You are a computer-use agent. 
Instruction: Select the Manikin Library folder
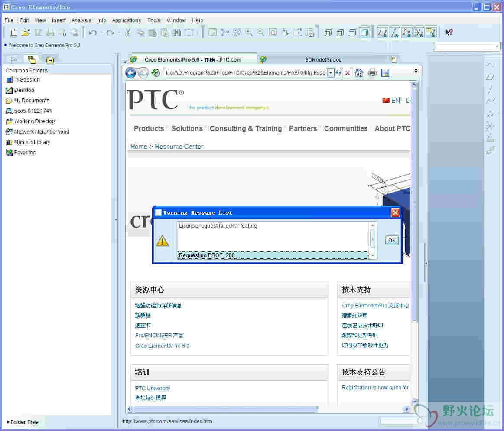pos(28,142)
